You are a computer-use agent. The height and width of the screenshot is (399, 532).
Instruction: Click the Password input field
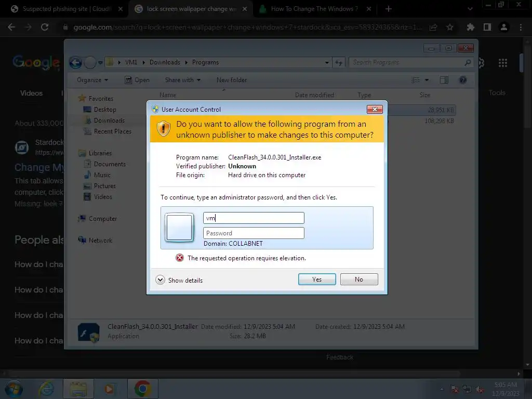click(254, 233)
